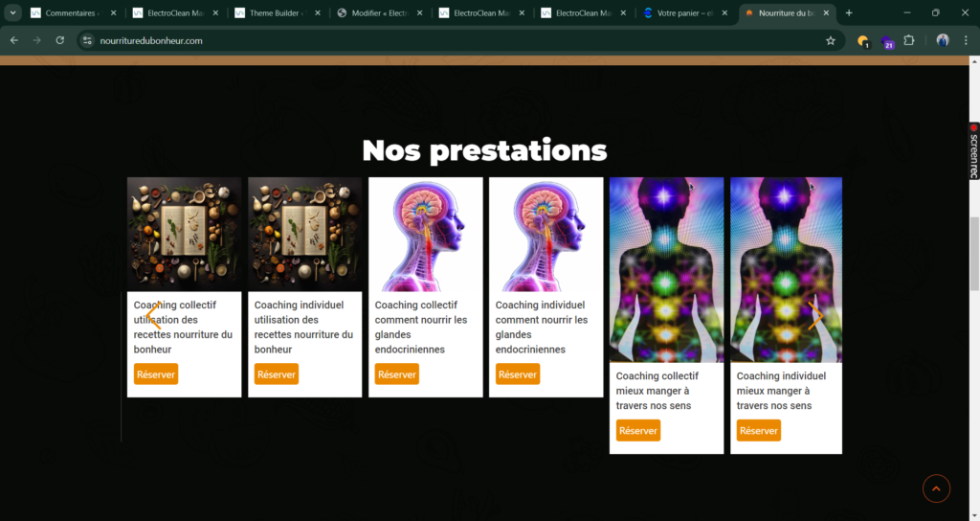Open the yellow extension with badge 1
This screenshot has height=521, width=980.
pos(864,42)
